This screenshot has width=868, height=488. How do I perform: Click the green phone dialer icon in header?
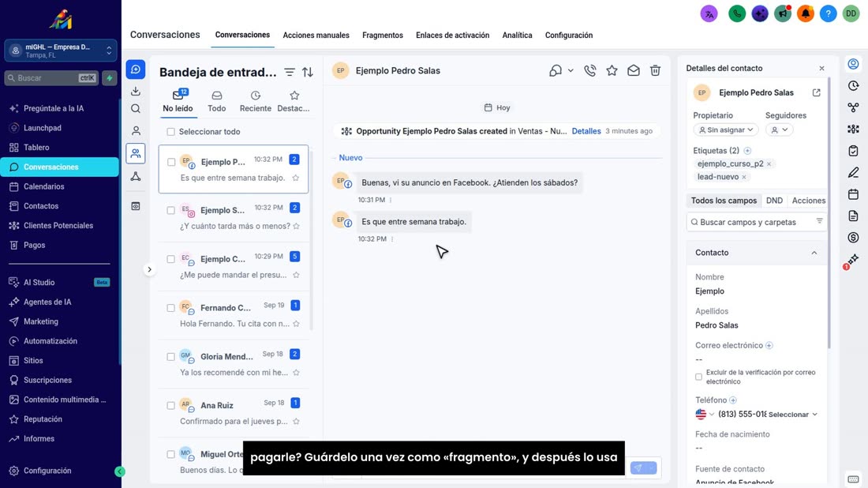(x=737, y=13)
